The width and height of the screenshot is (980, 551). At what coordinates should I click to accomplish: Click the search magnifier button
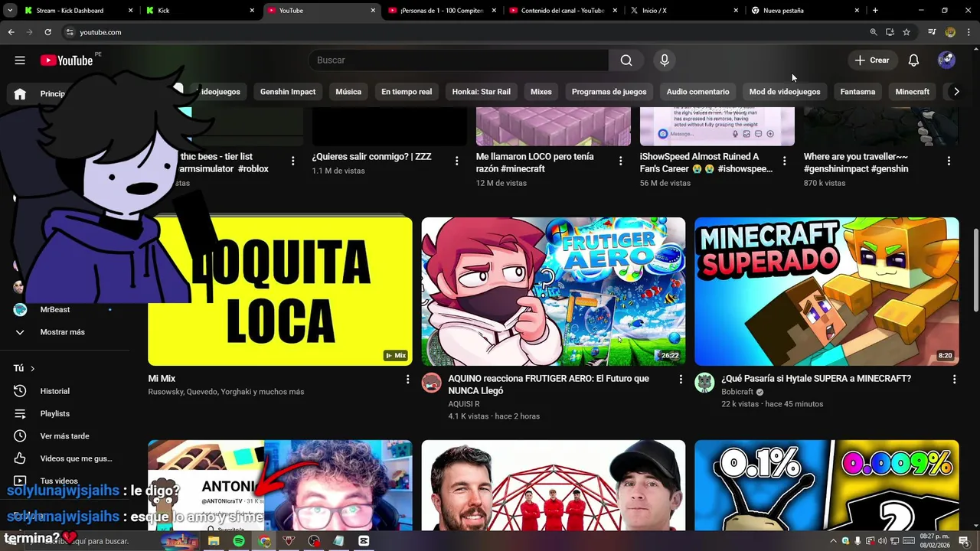(x=626, y=60)
